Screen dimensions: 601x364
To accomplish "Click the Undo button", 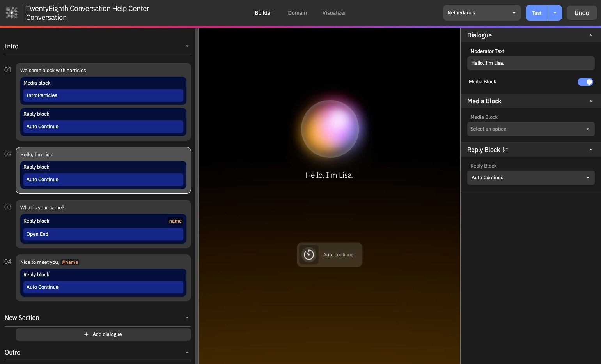I will [x=581, y=13].
